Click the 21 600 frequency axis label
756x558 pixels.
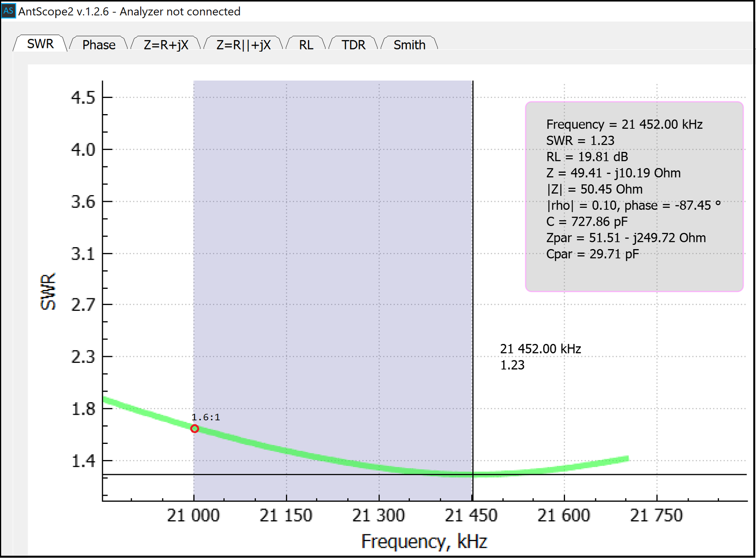563,515
